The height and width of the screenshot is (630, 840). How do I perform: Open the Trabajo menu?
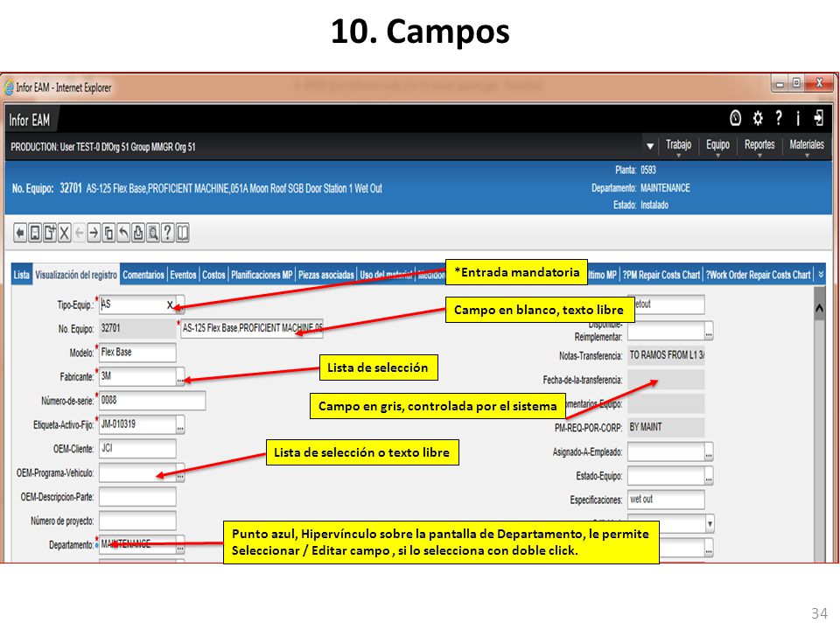678,145
